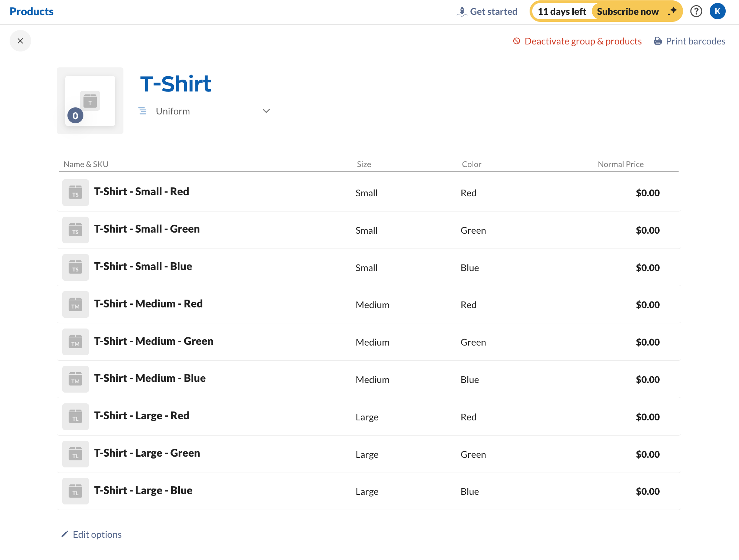Expand the chevron beside the Uniform label
Screen dimensions: 739x560
point(266,111)
